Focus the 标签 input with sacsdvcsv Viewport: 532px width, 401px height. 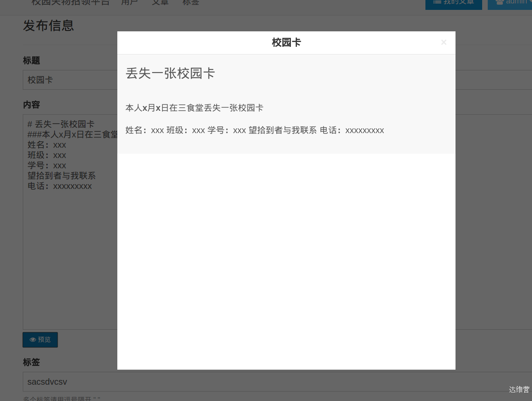pyautogui.click(x=277, y=382)
